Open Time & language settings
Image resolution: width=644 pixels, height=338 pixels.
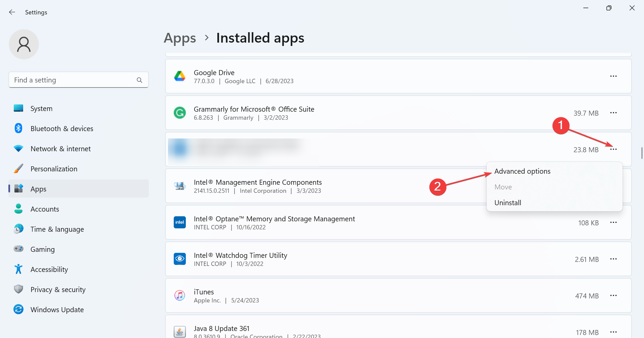[x=78, y=229]
